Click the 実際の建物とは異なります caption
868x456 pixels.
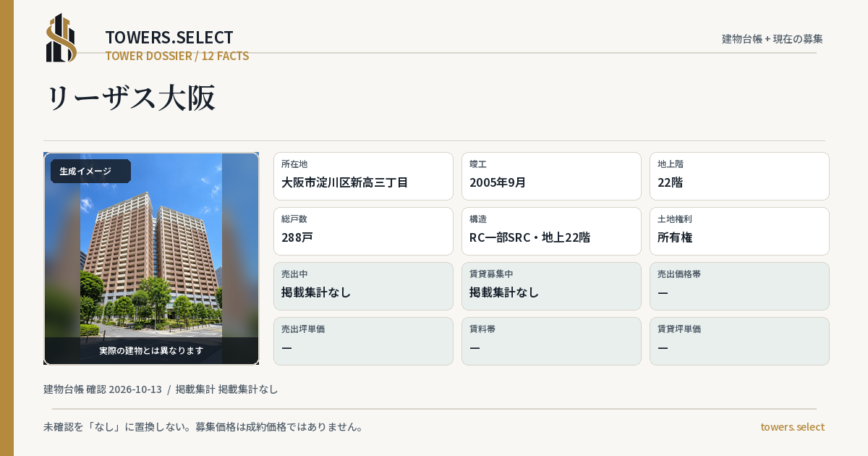pos(151,350)
